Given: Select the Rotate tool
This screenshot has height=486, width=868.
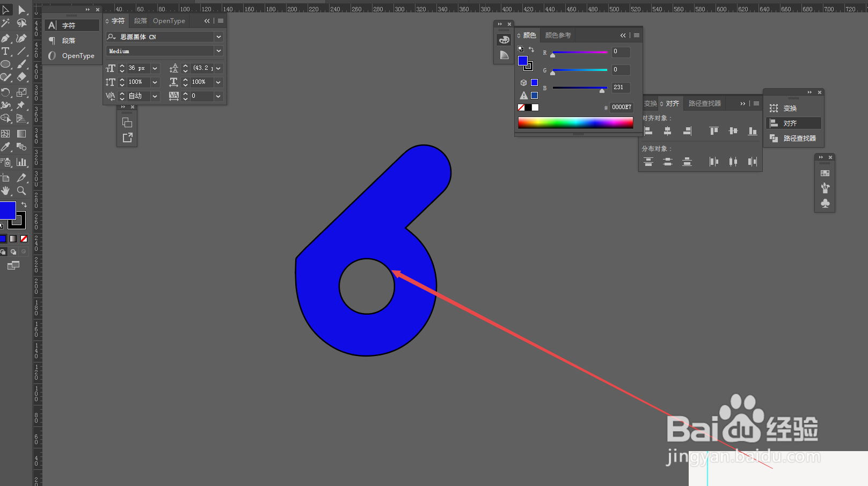Looking at the screenshot, I should point(6,92).
